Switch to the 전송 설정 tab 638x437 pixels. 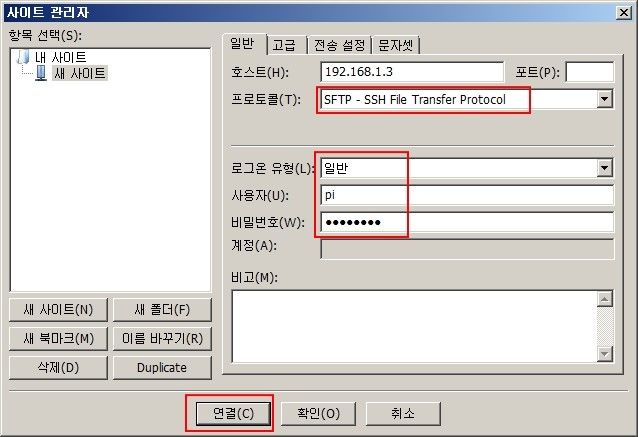pyautogui.click(x=340, y=45)
